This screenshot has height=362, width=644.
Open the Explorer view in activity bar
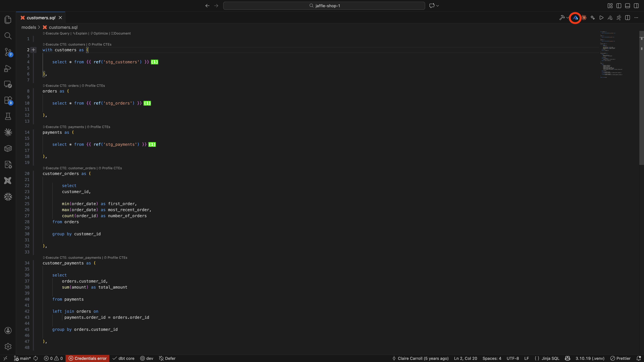tap(8, 20)
